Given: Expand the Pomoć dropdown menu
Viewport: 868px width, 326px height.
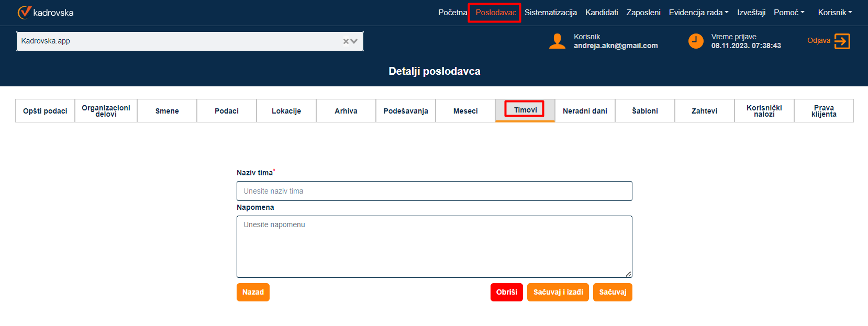Looking at the screenshot, I should (x=789, y=13).
